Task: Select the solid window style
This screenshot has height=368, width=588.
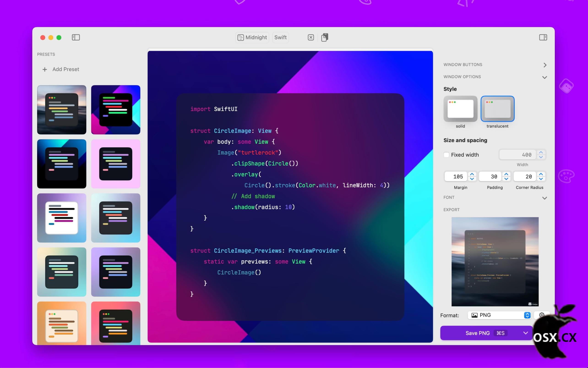Action: 460,109
